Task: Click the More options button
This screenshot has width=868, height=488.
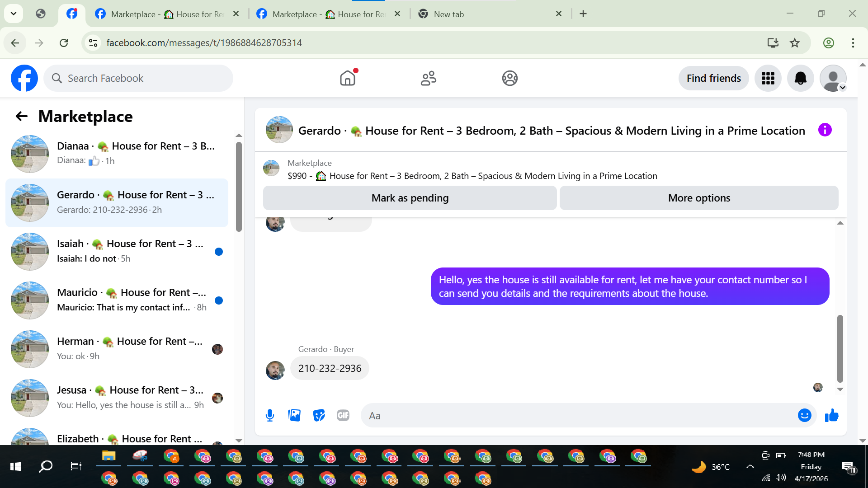Action: coord(698,198)
